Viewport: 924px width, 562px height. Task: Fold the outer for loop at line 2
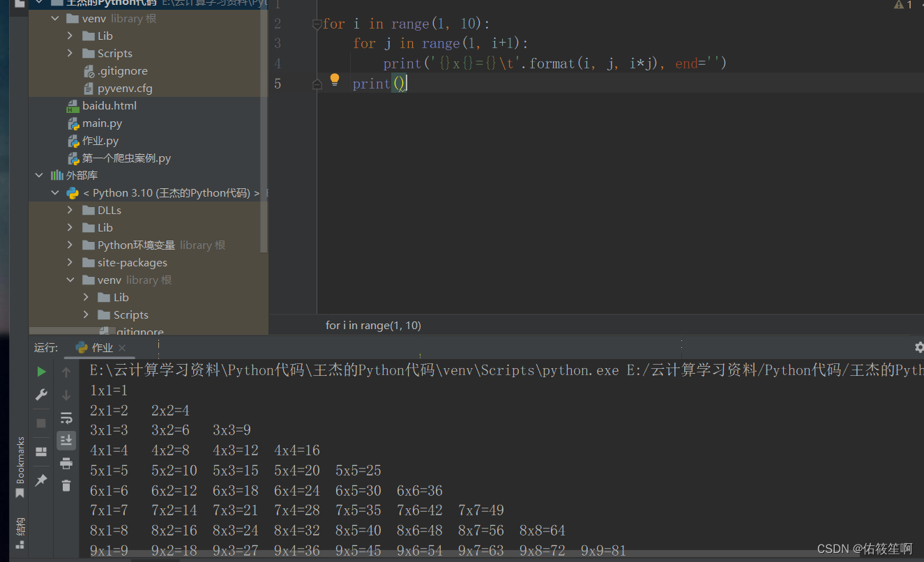(317, 24)
